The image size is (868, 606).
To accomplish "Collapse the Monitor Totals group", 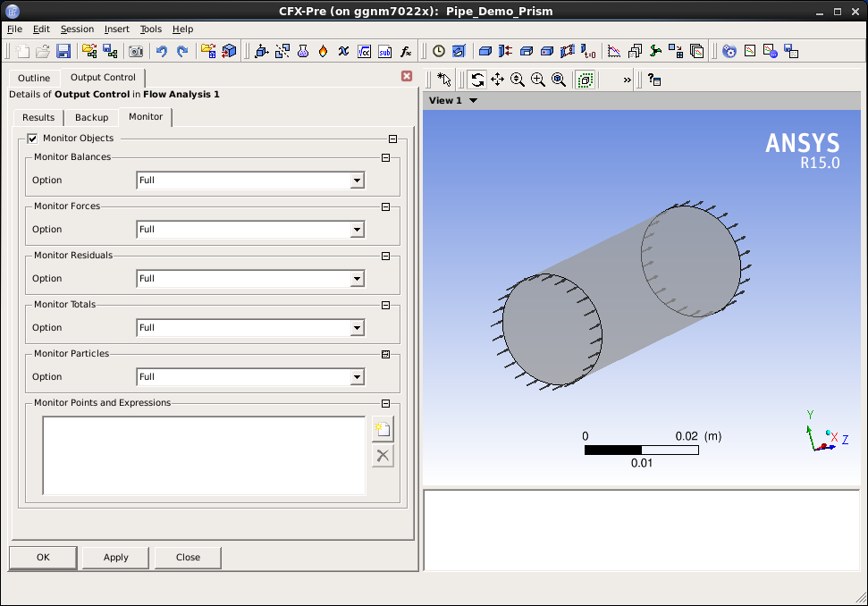I will 386,306.
